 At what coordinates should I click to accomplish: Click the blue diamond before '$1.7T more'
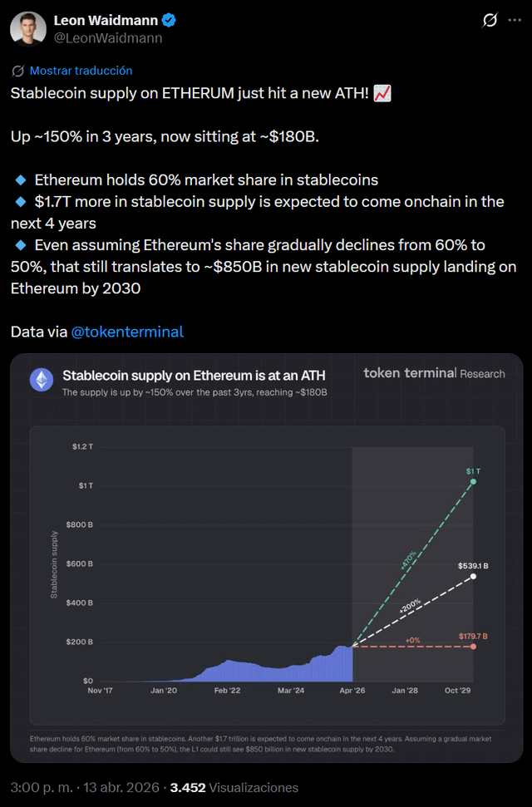(x=21, y=201)
